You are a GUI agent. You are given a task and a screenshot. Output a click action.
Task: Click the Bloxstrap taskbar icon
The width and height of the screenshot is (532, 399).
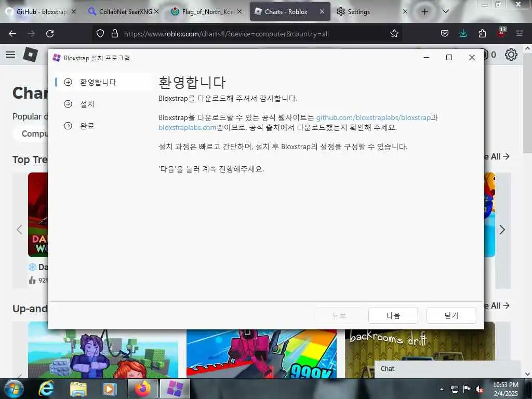click(x=175, y=389)
